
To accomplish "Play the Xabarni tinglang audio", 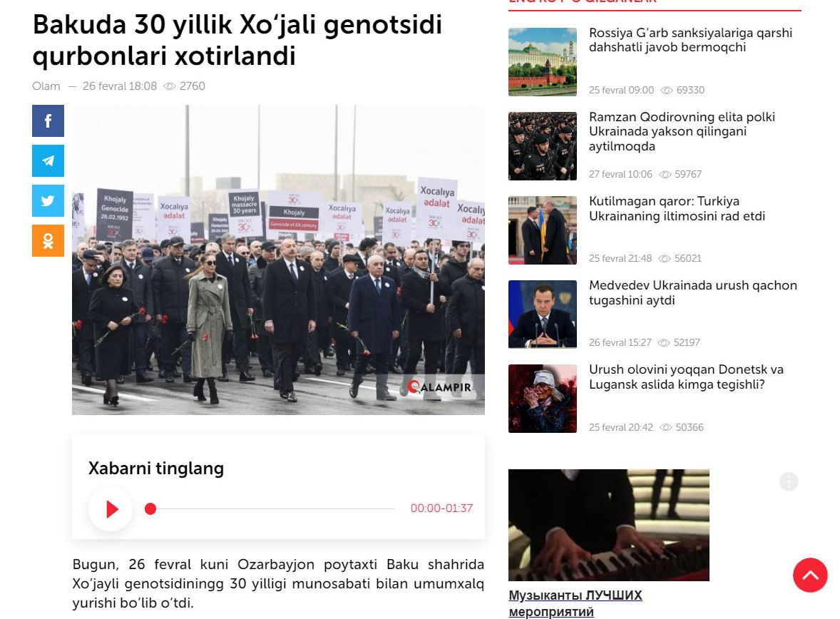I will (x=111, y=508).
